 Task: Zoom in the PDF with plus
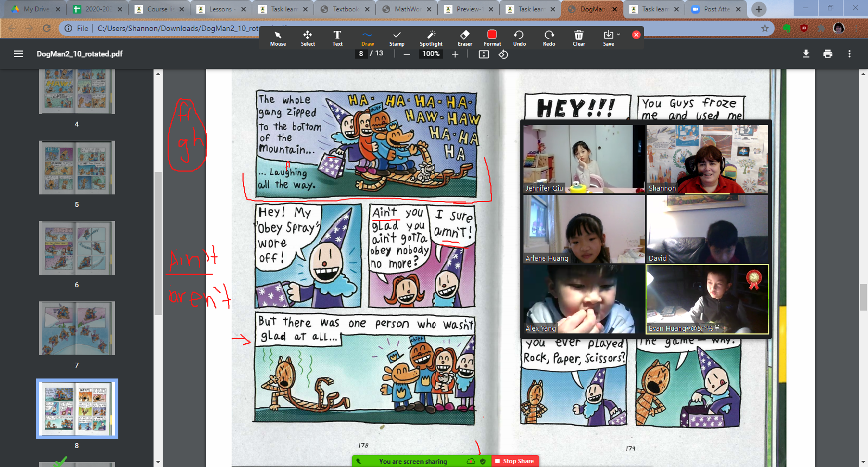click(455, 54)
